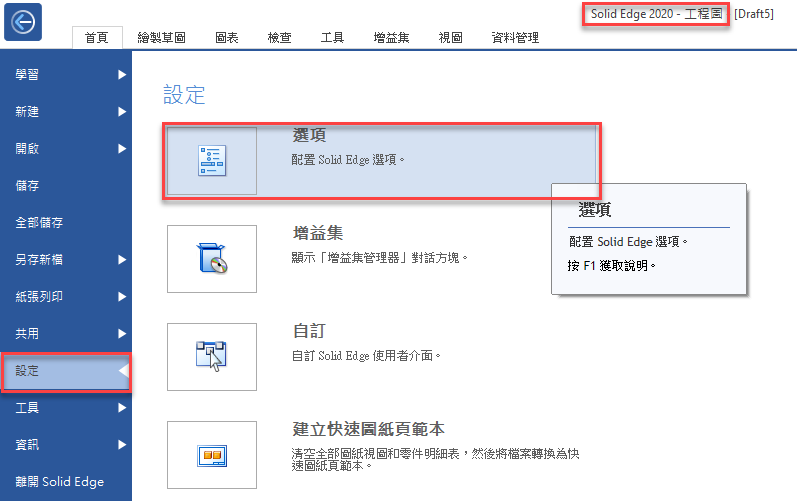Select 設定 in the sidebar
Image resolution: width=797 pixels, height=501 pixels.
pyautogui.click(x=66, y=371)
